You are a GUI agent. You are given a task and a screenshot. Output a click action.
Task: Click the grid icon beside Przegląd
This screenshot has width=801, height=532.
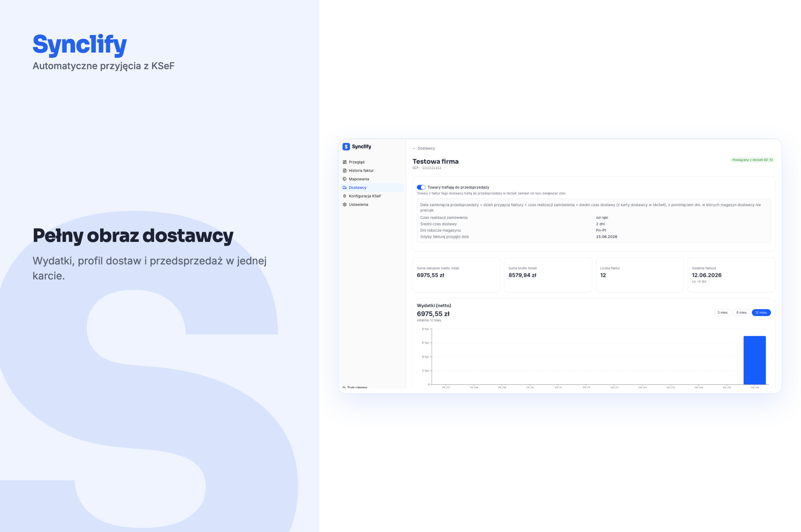pos(345,162)
